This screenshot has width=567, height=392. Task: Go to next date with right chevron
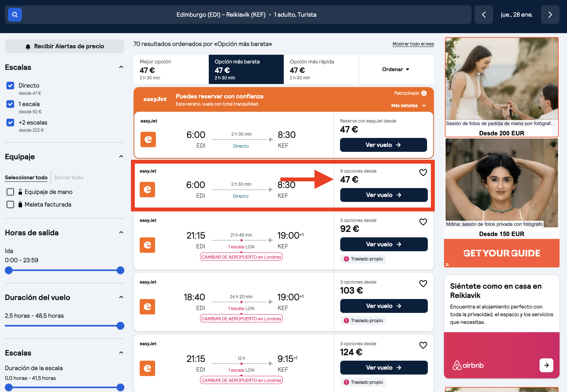pos(550,15)
